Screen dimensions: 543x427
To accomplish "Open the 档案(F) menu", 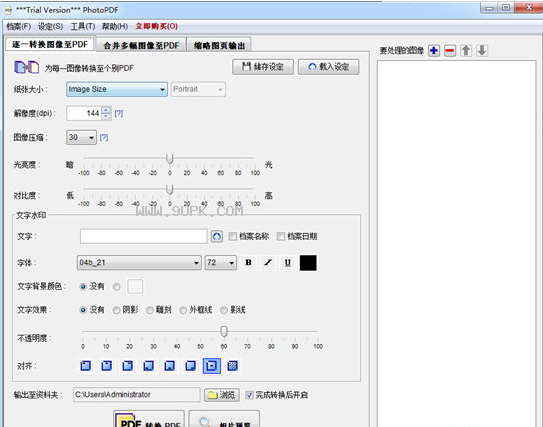I will 19,26.
